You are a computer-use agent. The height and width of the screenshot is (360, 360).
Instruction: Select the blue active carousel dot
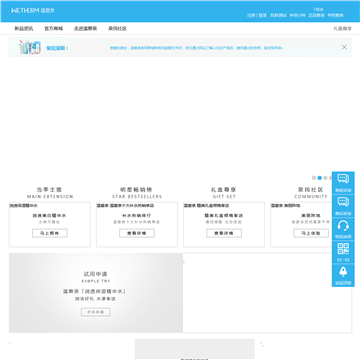pyautogui.click(x=320, y=178)
